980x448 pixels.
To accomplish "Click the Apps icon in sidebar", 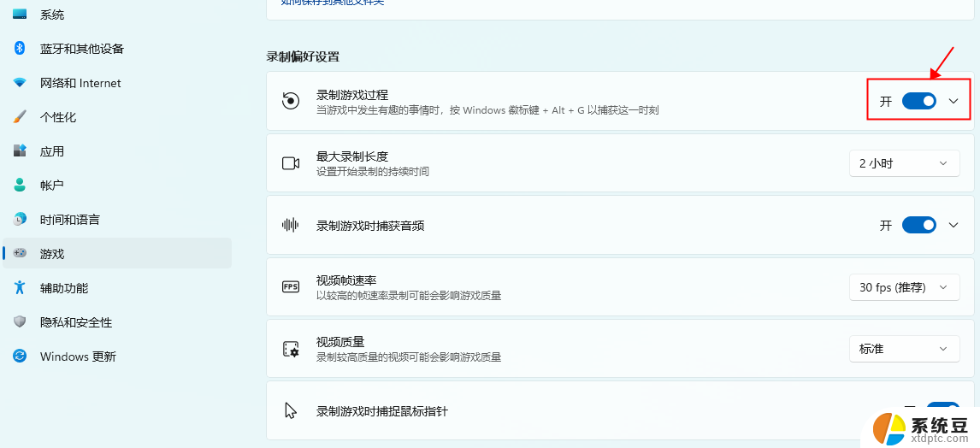I will click(x=20, y=150).
